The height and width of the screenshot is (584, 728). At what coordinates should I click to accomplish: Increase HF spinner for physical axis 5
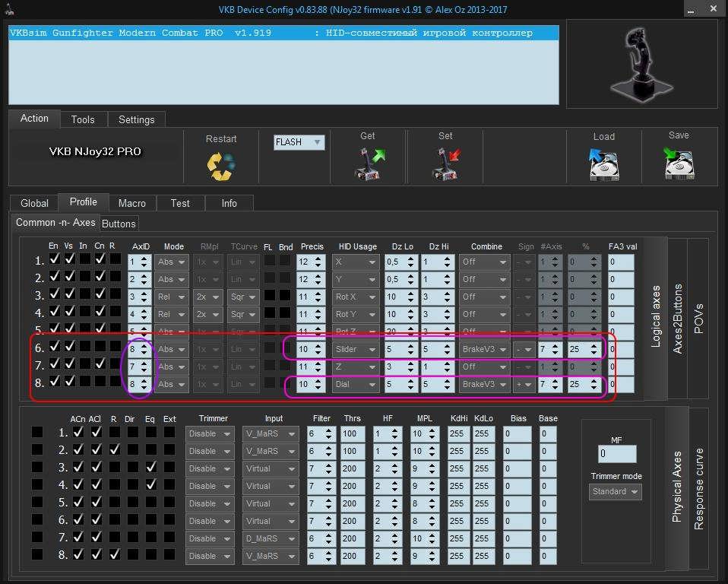coord(394,500)
